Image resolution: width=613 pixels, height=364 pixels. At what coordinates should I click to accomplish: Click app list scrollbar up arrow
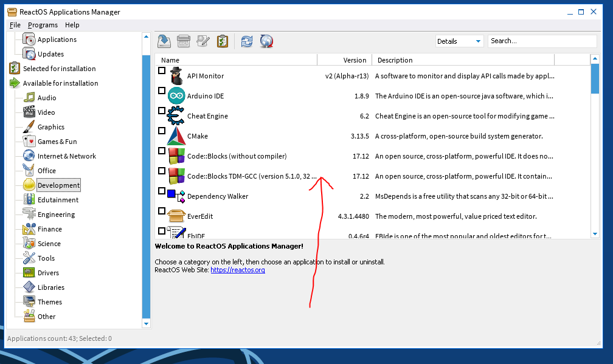coord(595,59)
